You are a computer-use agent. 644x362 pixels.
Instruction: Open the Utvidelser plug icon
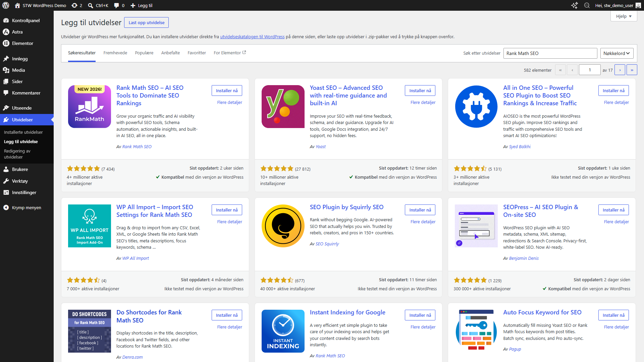pos(6,120)
